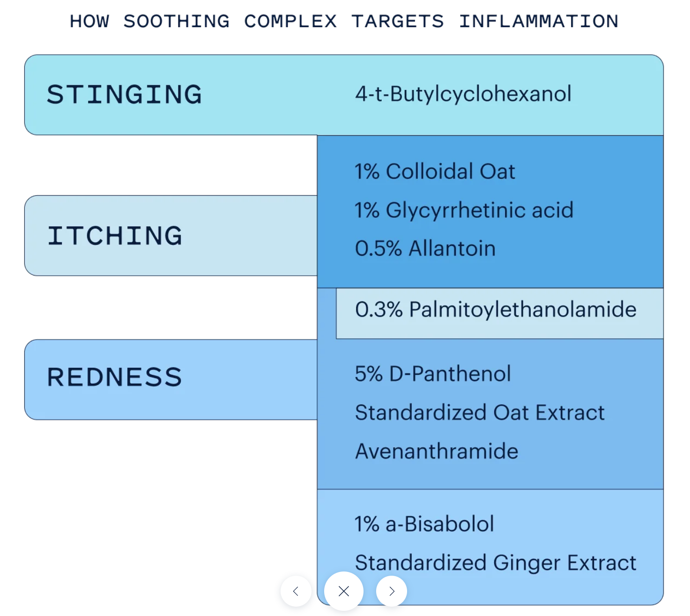Pick the 0.5% Allantoin entry
This screenshot has width=690, height=616.
click(425, 248)
